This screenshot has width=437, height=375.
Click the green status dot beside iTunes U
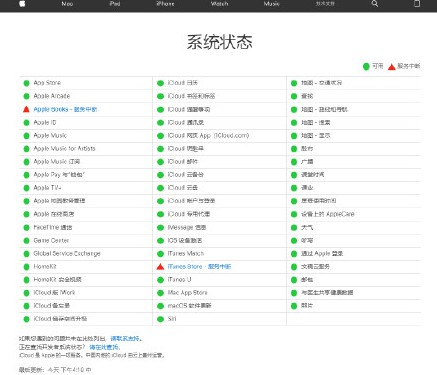(x=160, y=280)
